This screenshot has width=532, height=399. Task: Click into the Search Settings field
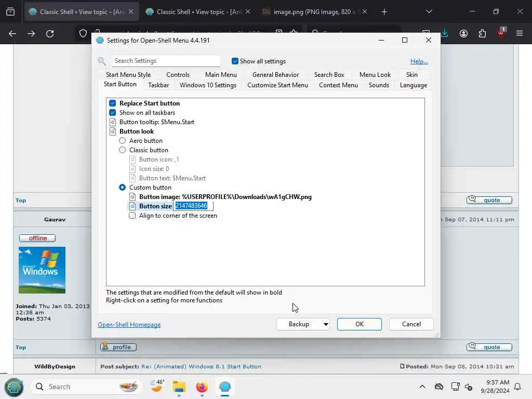coord(166,61)
